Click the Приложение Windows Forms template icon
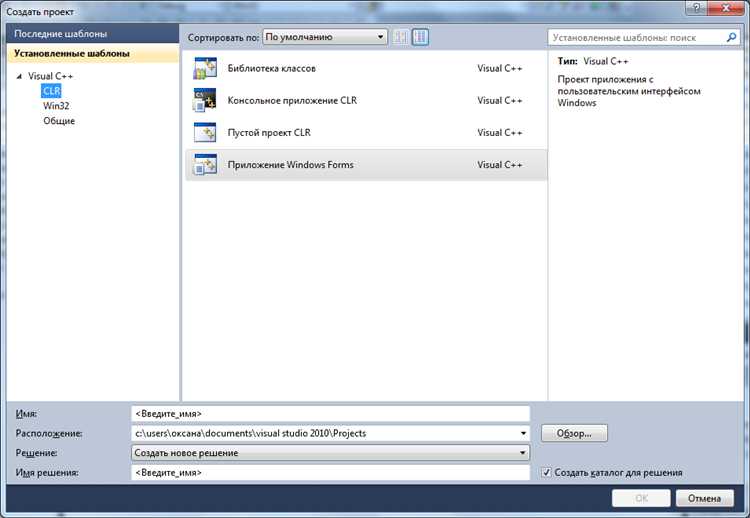Image resolution: width=750 pixels, height=518 pixels. [205, 165]
